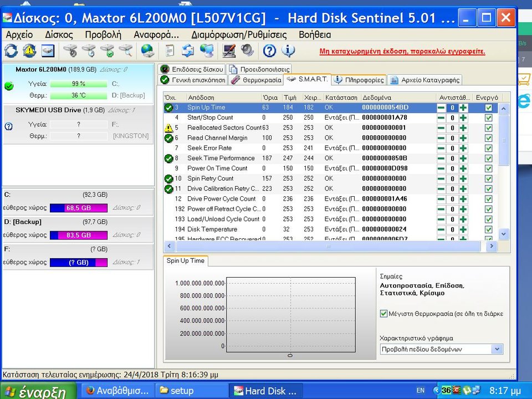Click the D: [Backup] free space bar

[x=78, y=235]
